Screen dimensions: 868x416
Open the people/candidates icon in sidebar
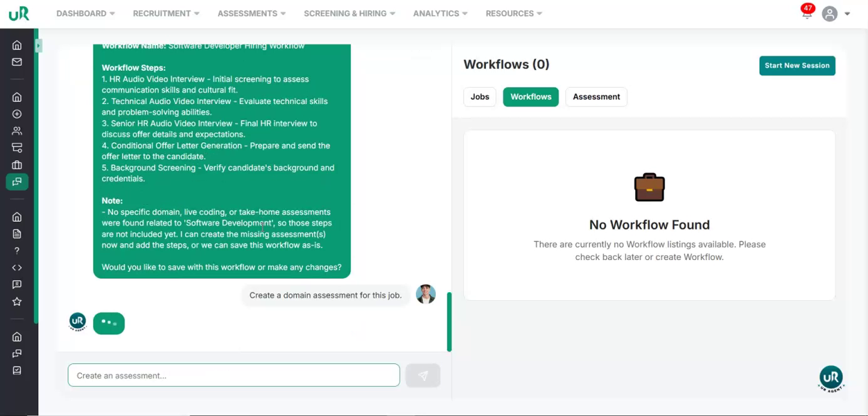(x=17, y=131)
